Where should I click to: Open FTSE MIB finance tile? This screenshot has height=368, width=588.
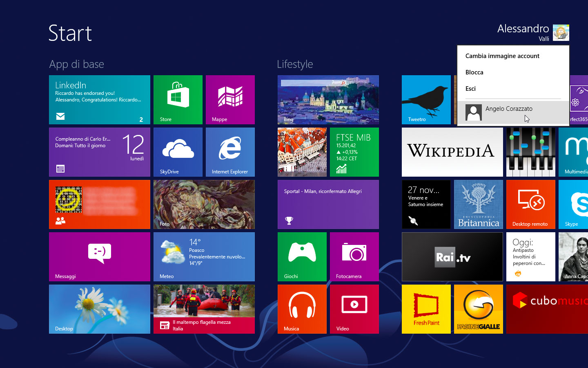click(x=354, y=152)
